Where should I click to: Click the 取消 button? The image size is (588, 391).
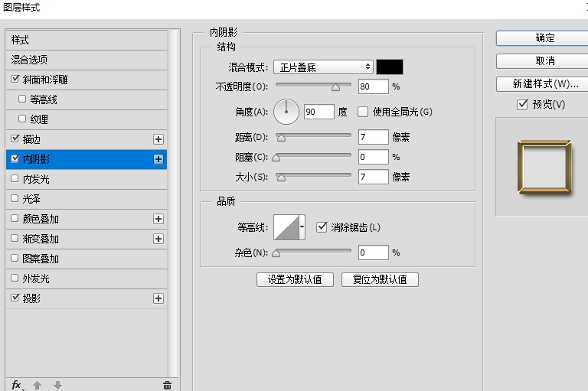coord(542,61)
